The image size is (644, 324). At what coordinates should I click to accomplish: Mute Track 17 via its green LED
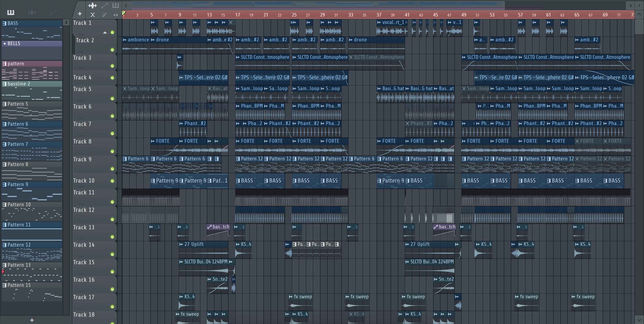112,307
